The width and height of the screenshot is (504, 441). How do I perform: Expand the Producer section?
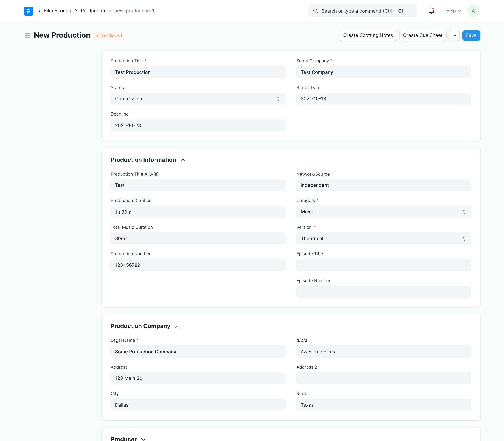click(143, 439)
